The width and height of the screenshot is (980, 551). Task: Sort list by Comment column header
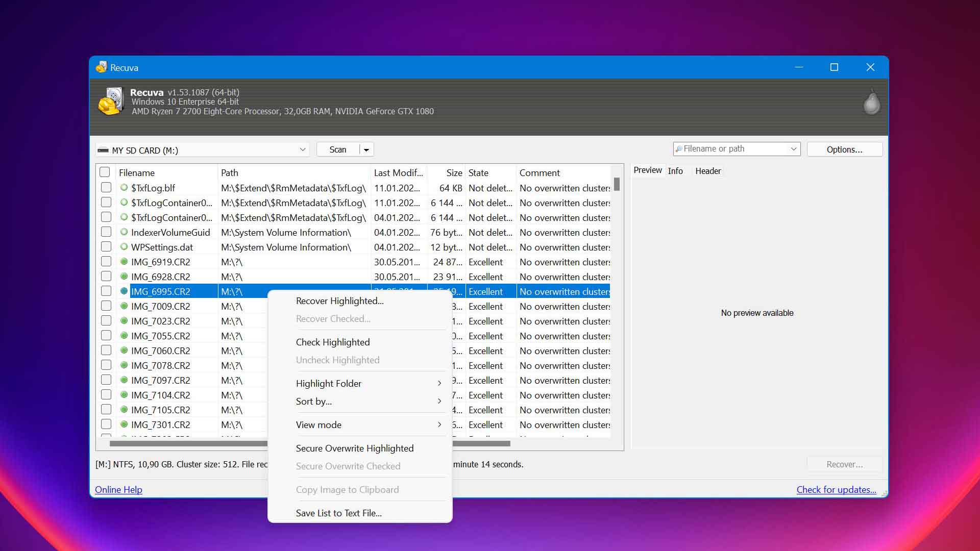(x=563, y=173)
